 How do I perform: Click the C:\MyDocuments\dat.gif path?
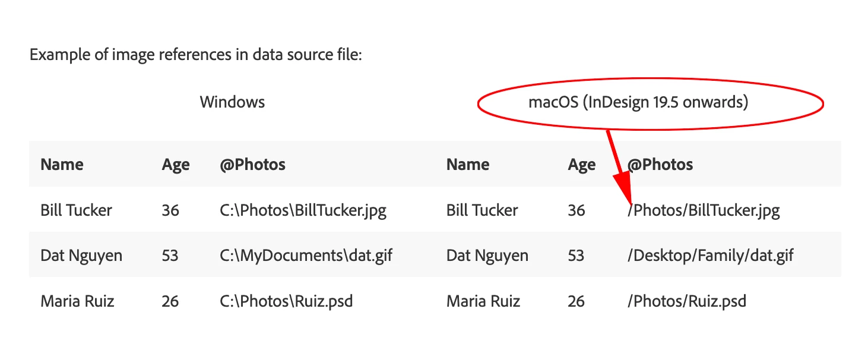coord(306,256)
